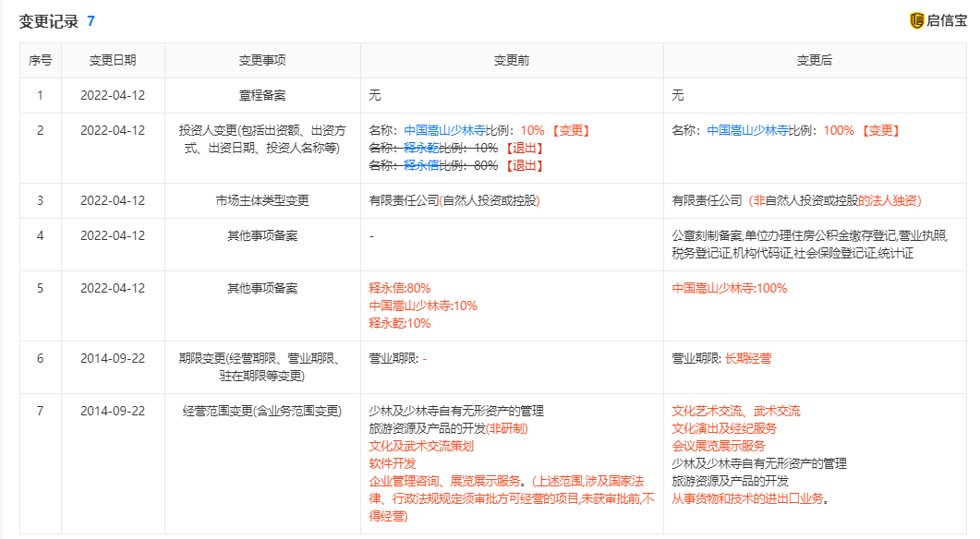Click row number 7 in 序号 column
This screenshot has height=539, width=980.
point(41,411)
